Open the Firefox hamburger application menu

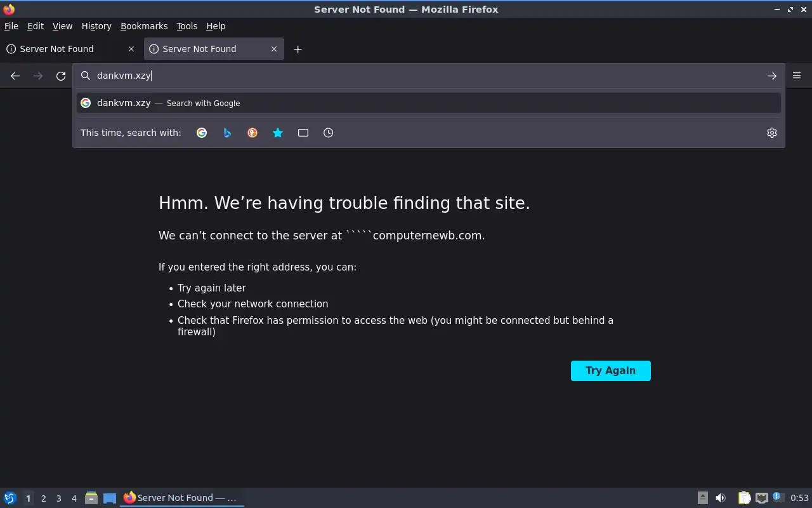click(797, 76)
